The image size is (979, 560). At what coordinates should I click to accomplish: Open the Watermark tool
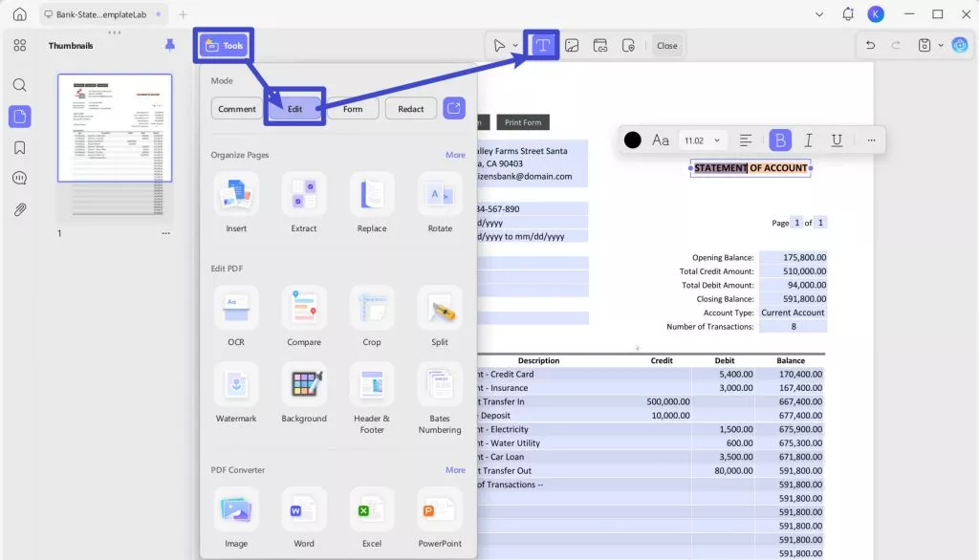coord(236,394)
